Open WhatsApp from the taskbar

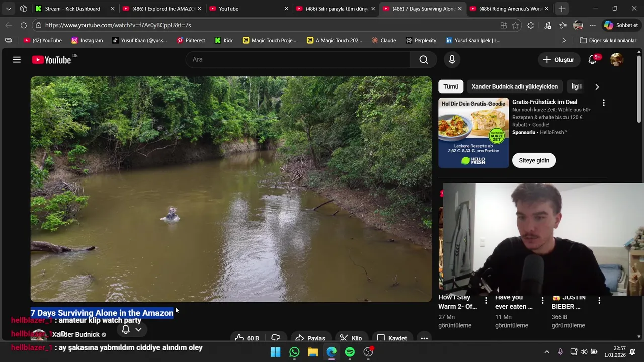click(x=294, y=352)
